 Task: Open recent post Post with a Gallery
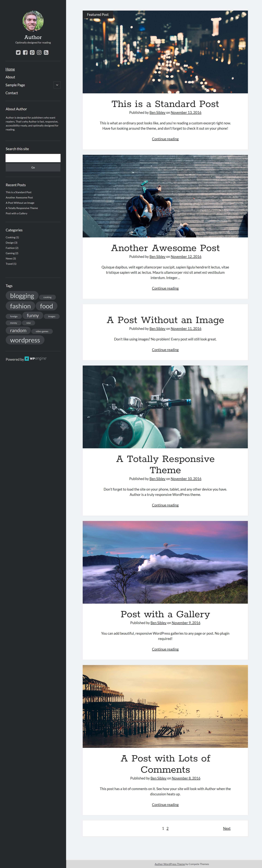[x=17, y=213]
